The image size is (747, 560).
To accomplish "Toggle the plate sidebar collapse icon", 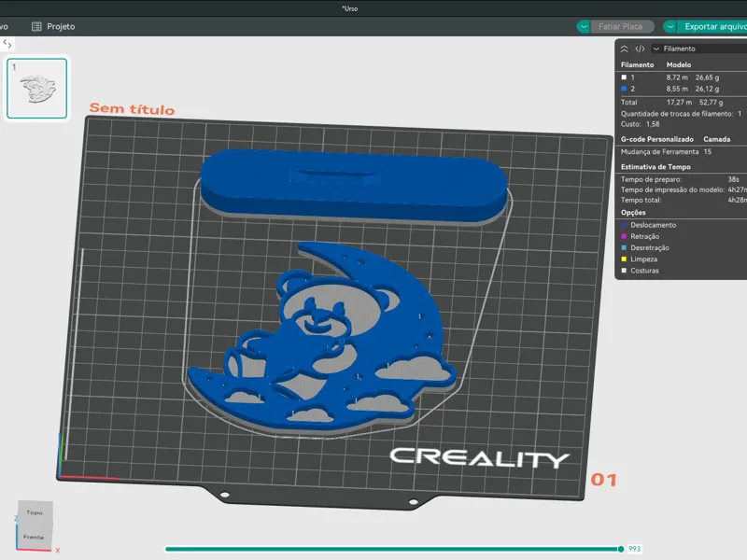I will 7,44.
